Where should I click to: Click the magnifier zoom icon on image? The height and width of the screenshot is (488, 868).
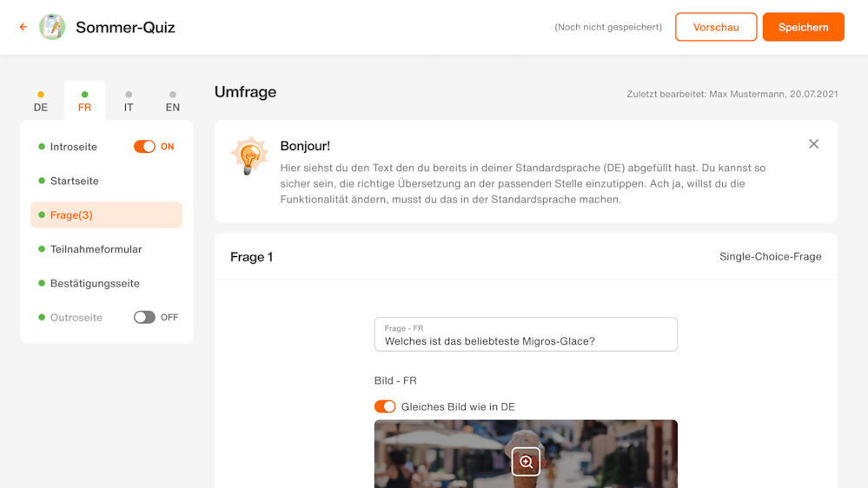[526, 461]
